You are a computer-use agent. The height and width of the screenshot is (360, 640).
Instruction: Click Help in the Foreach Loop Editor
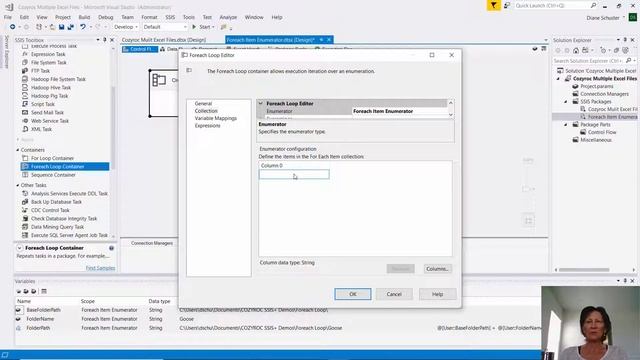click(438, 294)
